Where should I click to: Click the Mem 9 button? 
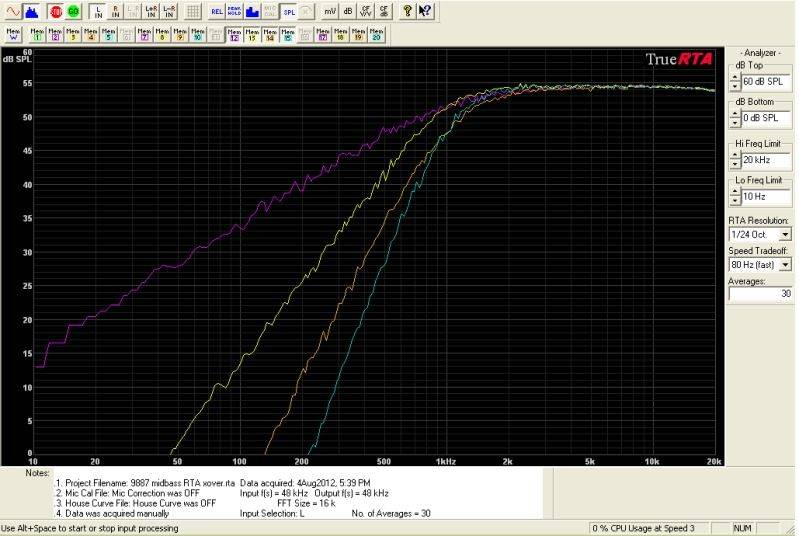click(x=180, y=35)
